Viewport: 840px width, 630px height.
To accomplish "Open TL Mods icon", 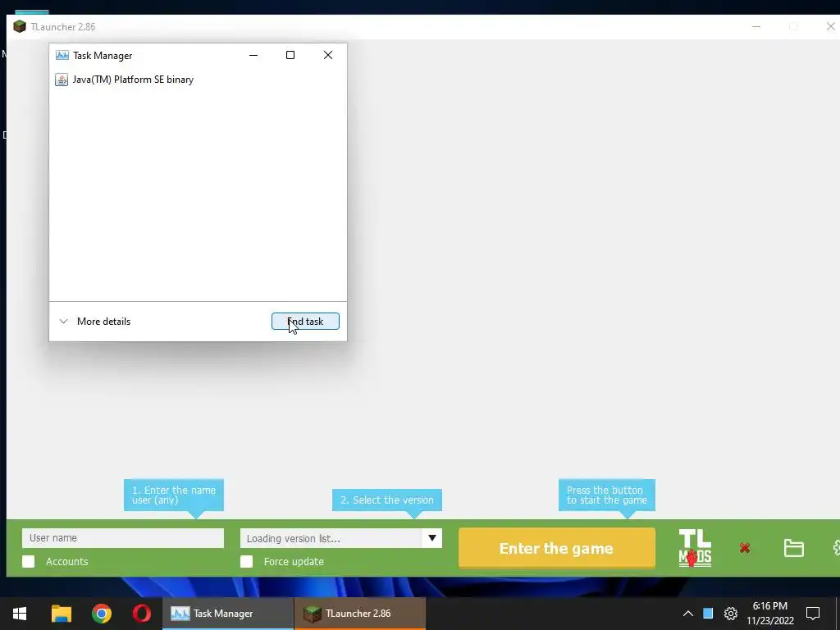I will coord(695,548).
